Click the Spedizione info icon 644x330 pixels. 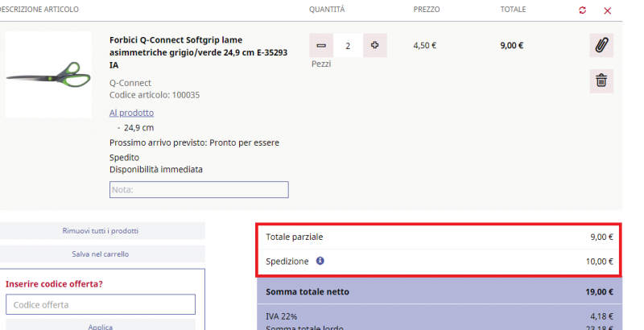[x=320, y=261]
